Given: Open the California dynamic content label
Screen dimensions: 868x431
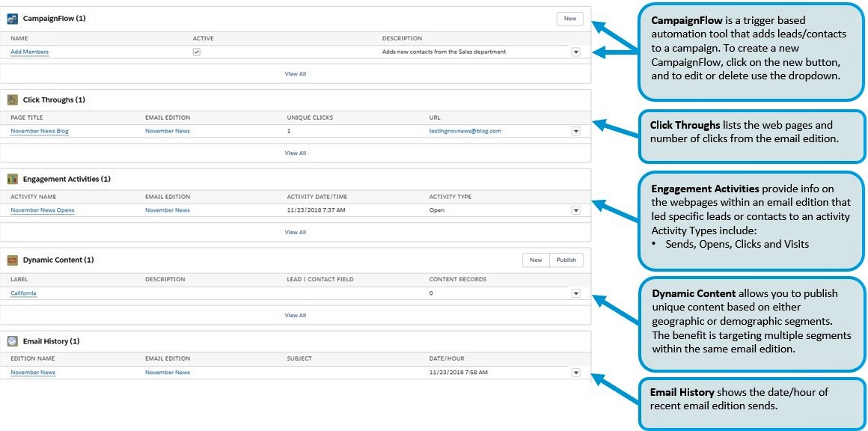Looking at the screenshot, I should (x=23, y=293).
